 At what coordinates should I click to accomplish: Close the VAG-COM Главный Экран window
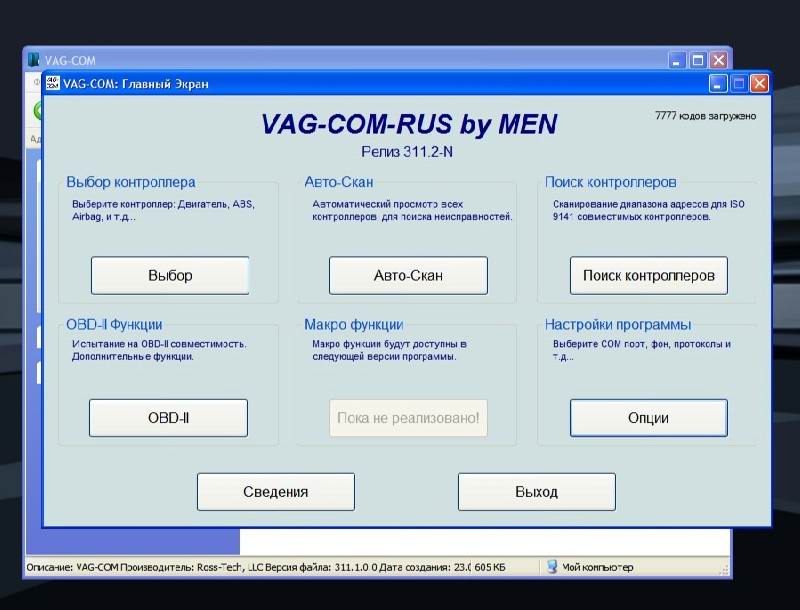[x=759, y=83]
